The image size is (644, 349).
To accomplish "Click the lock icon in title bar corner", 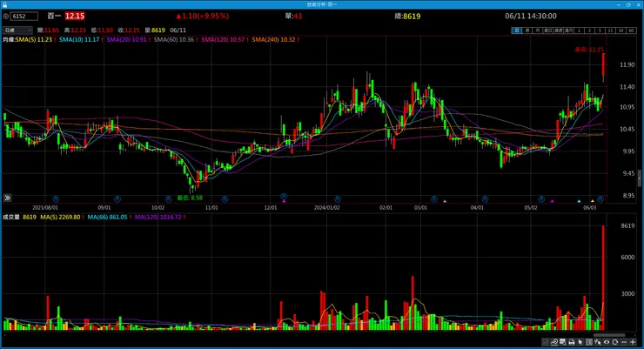I will point(5,4).
